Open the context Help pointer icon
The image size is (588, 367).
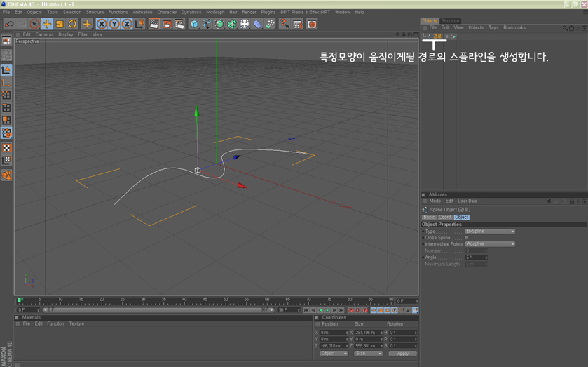pos(285,24)
